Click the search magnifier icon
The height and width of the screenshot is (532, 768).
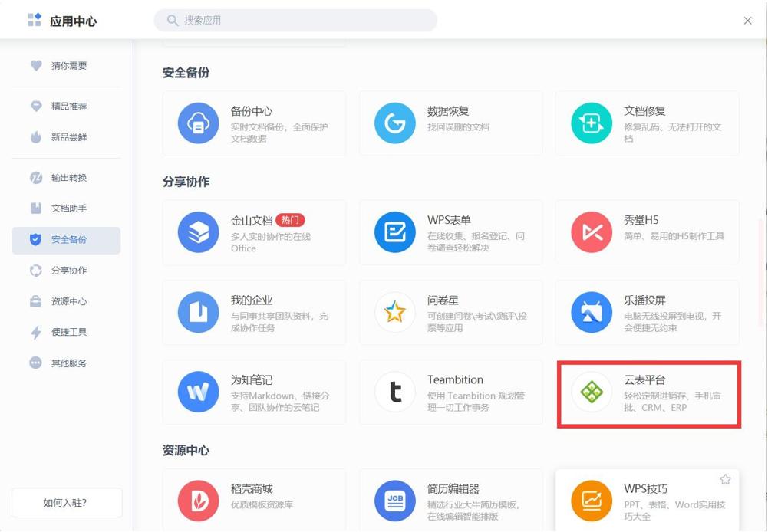pyautogui.click(x=173, y=21)
